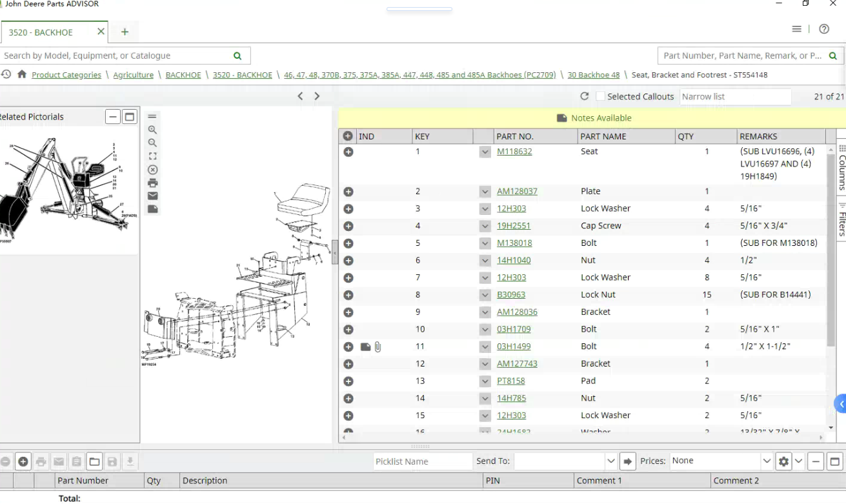Open dropdown for part M118632

tap(485, 152)
